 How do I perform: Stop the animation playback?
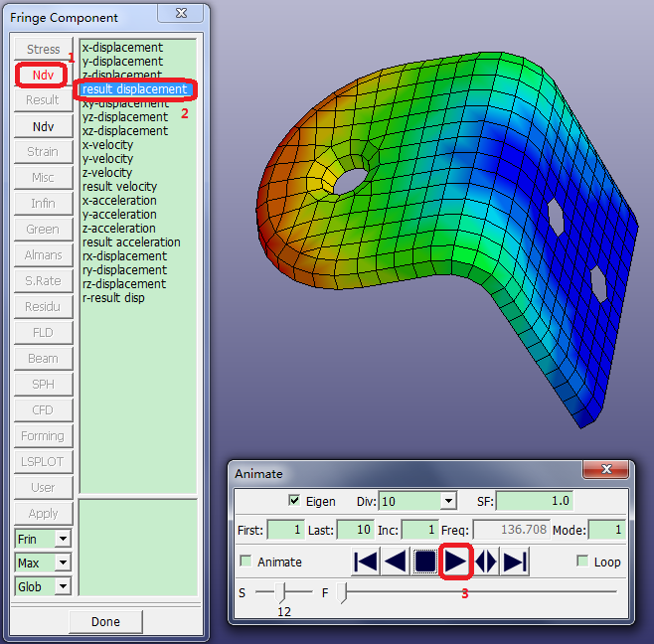tap(425, 562)
